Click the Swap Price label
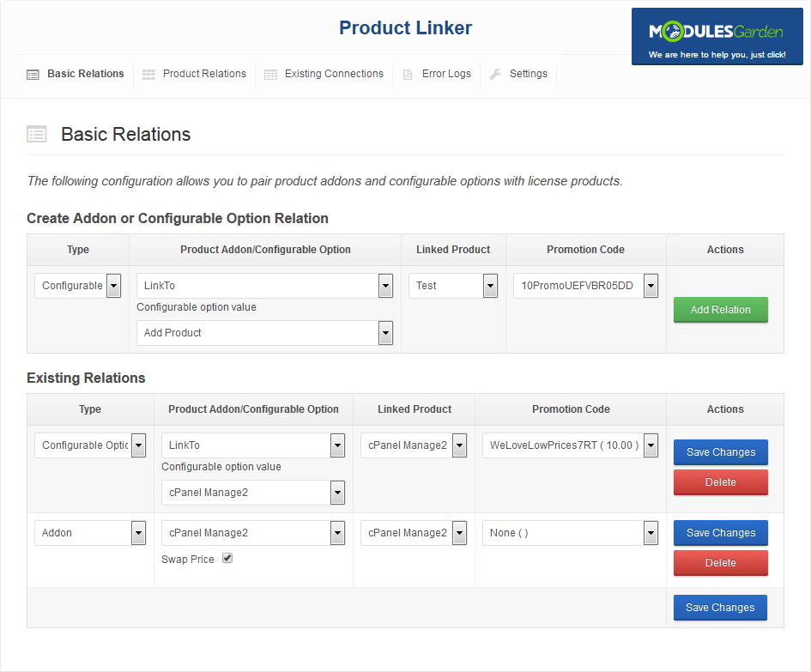The image size is (811, 672). (188, 560)
